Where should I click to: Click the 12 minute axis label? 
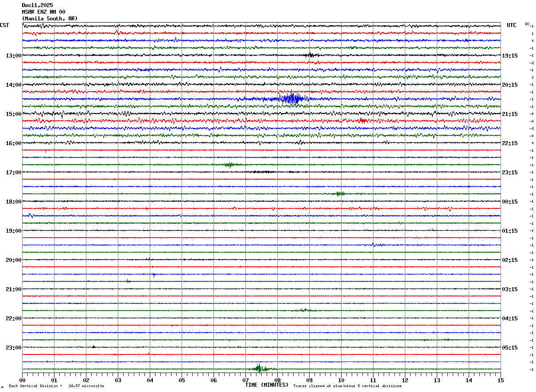[x=405, y=380]
